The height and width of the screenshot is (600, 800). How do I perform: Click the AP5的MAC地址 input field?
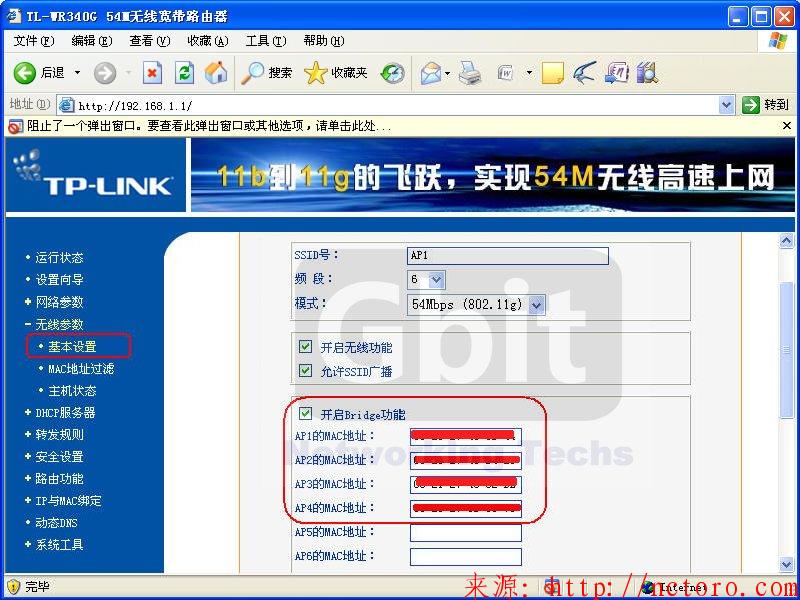[x=465, y=533]
